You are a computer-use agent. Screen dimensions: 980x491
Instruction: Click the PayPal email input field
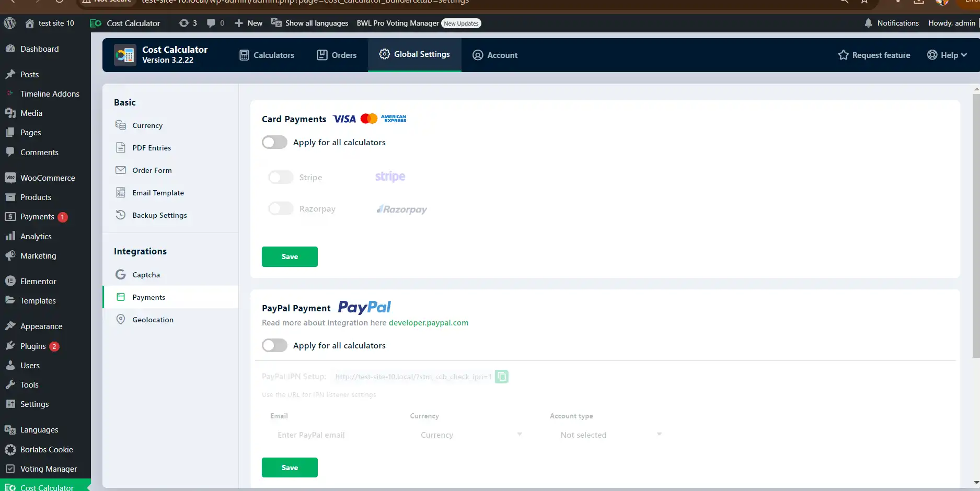331,435
